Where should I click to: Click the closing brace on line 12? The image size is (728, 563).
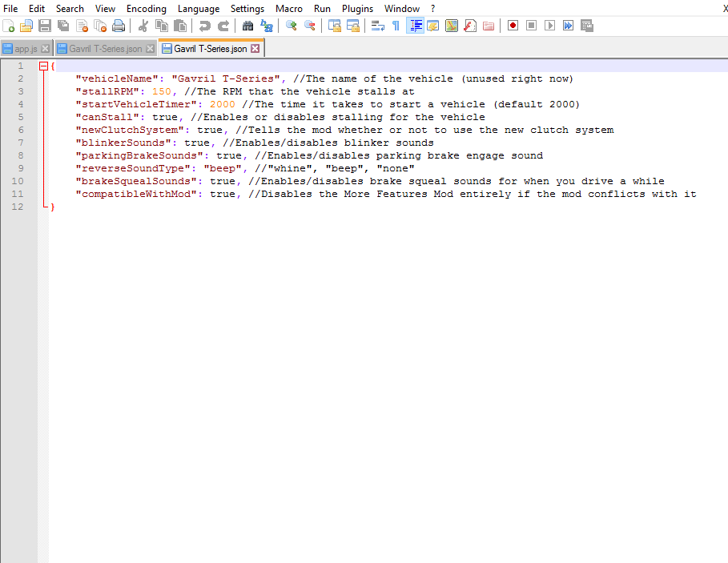click(x=53, y=207)
